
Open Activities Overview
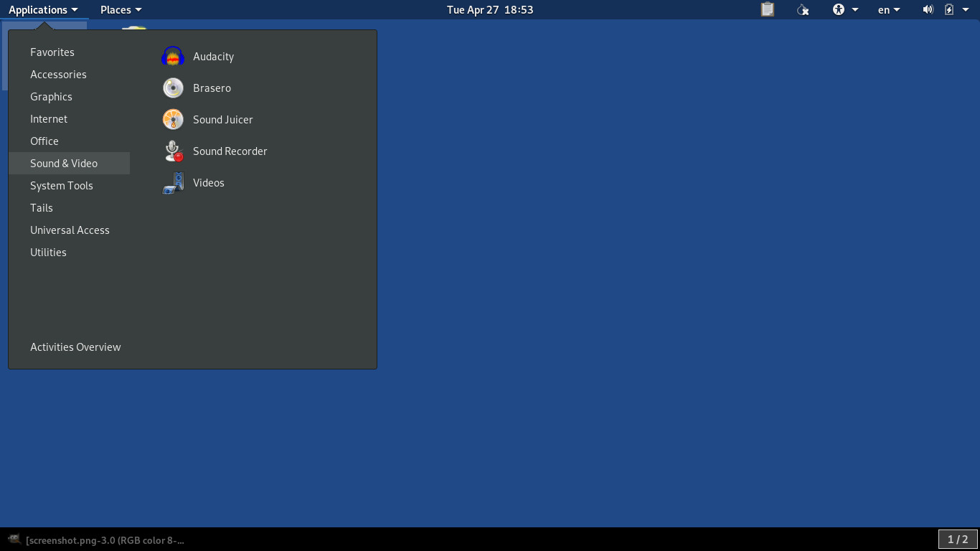(x=75, y=347)
